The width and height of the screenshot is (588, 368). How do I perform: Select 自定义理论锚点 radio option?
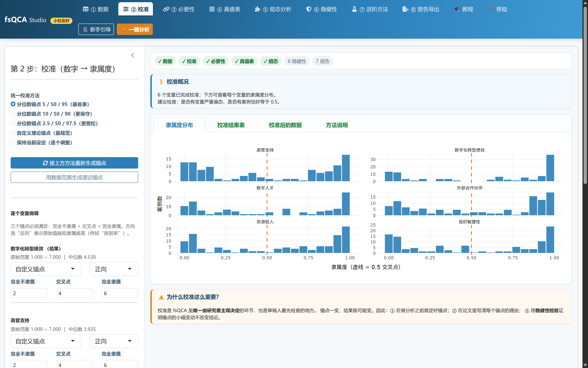(x=13, y=133)
